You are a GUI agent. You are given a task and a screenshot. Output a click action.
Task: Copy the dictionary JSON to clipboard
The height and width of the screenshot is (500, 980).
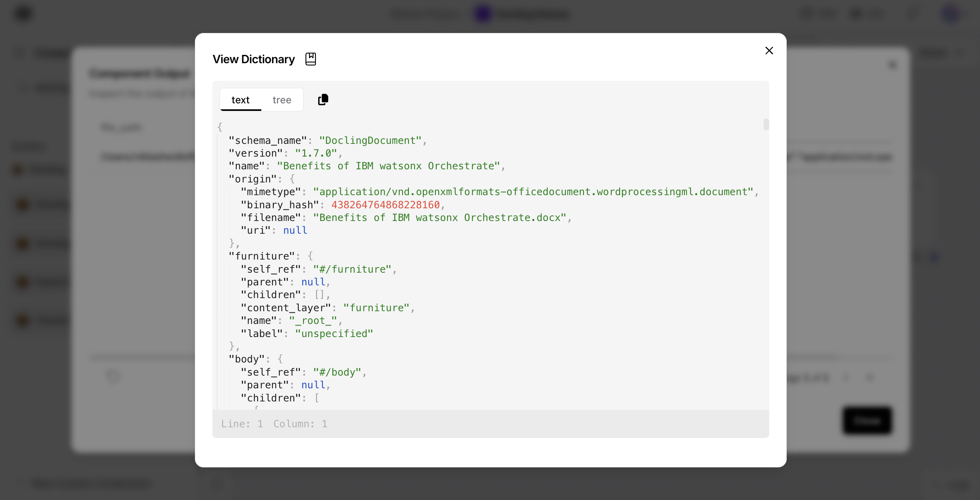323,99
